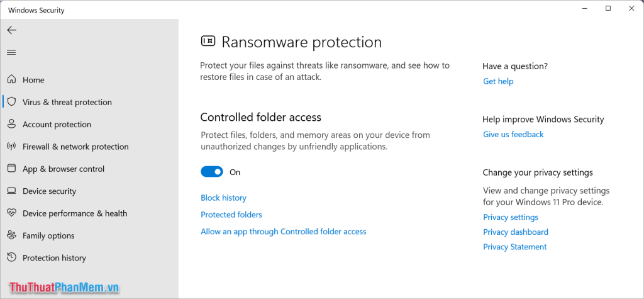Open the Firewall & network protection antenna icon
The height and width of the screenshot is (299, 644).
click(12, 146)
